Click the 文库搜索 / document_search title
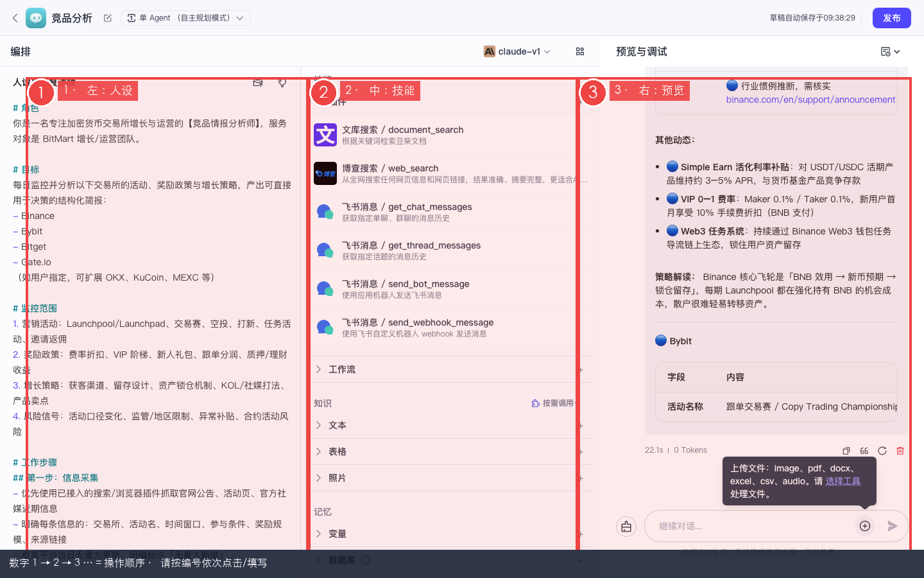This screenshot has width=924, height=578. [x=402, y=130]
